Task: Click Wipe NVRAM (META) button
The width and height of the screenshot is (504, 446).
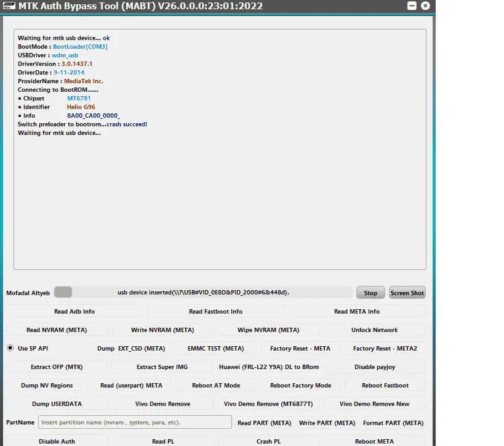Action: [268, 330]
